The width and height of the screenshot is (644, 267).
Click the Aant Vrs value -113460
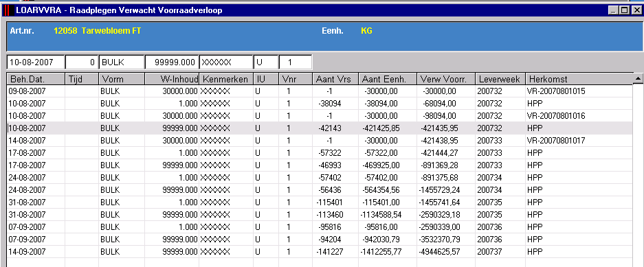pos(330,215)
